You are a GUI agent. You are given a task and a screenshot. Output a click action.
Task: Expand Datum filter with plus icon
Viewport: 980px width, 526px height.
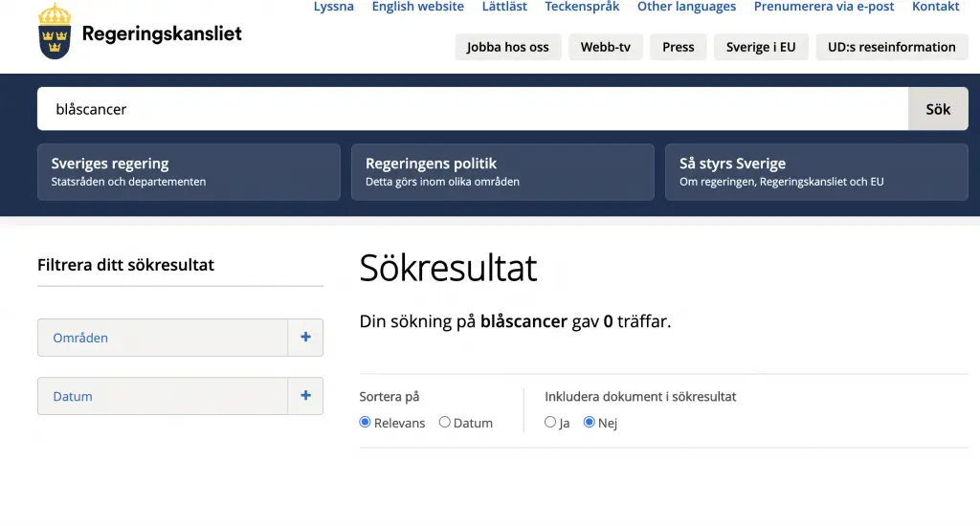tap(305, 396)
